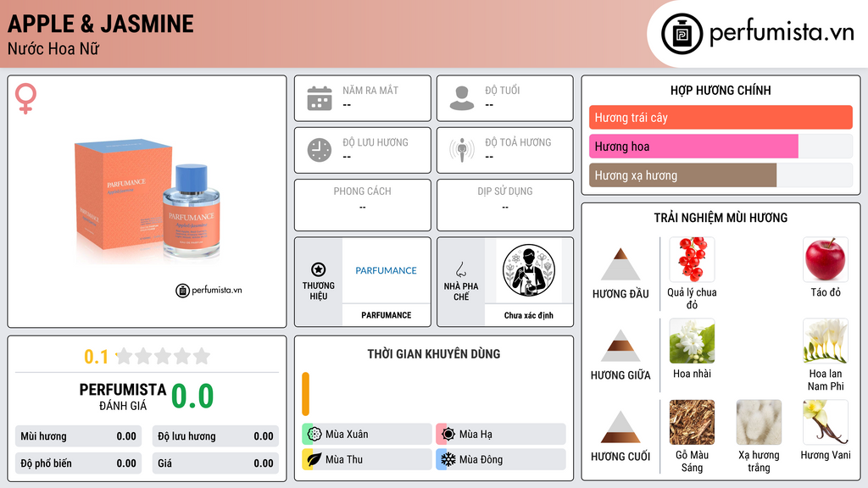Click the Hợp hương chính heading
The height and width of the screenshot is (488, 868).
coord(721,90)
